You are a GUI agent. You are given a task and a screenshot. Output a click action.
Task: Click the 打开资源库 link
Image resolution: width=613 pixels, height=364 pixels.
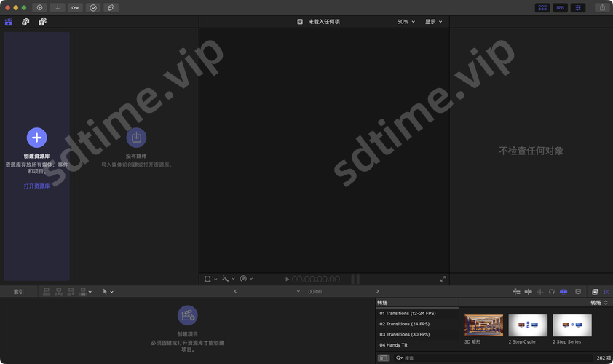36,186
